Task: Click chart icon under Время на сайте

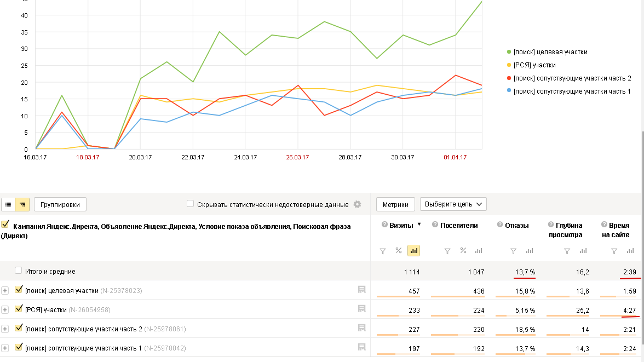Action: (630, 251)
